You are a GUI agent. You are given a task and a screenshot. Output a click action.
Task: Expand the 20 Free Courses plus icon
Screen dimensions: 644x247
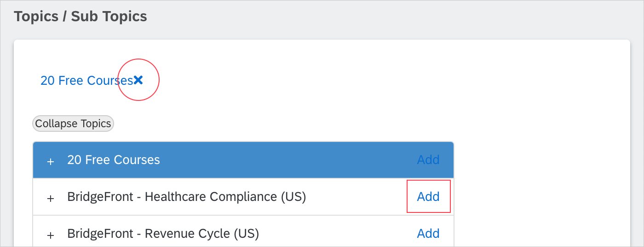tap(51, 161)
